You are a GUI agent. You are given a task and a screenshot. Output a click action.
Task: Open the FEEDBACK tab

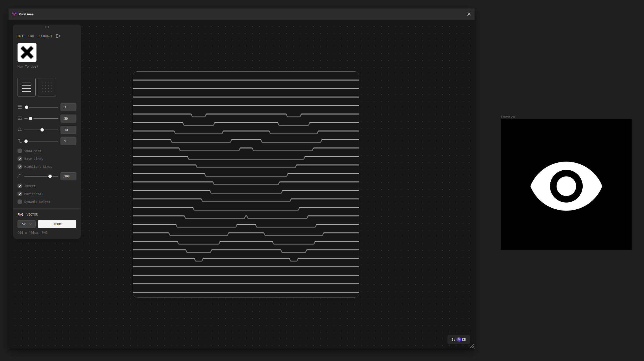[45, 36]
